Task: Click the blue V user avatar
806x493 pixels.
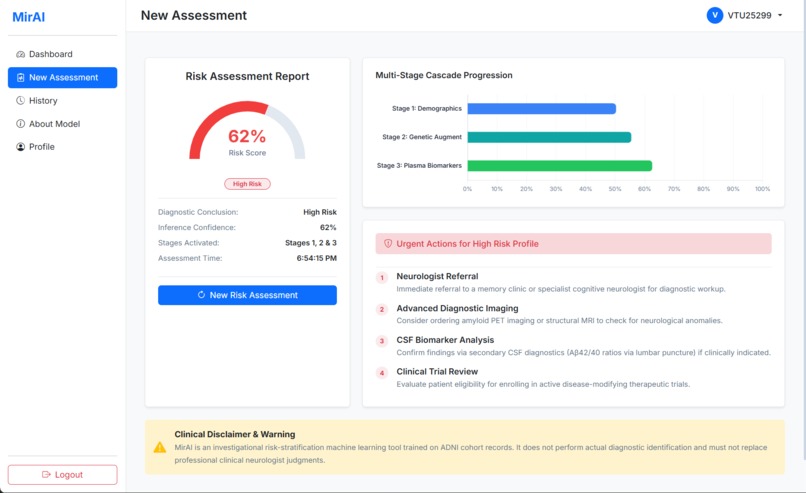Action: point(715,15)
